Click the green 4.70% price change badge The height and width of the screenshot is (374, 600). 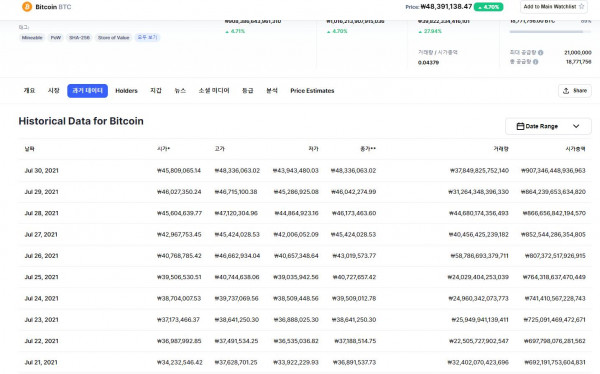[x=489, y=7]
